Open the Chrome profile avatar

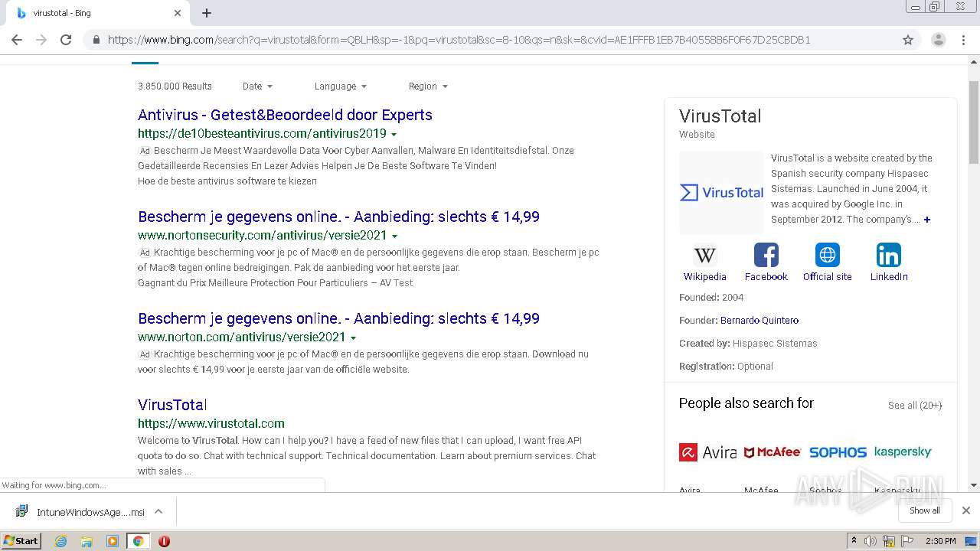[938, 40]
